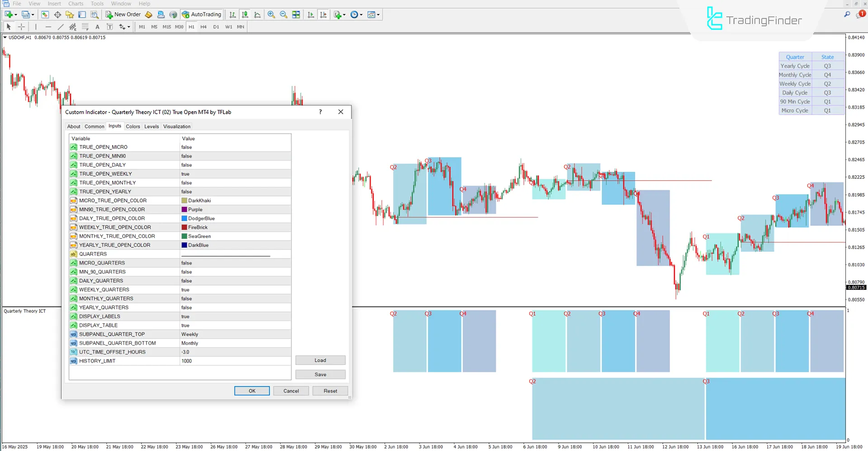Expand the indicators list dropdown
Viewport: 868px width, 451px height.
[340, 14]
